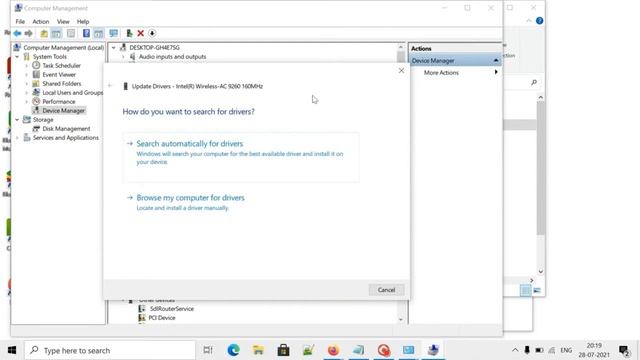Click device list scrollbar up arrow
Image resolution: width=640 pixels, height=360 pixels.
pos(400,47)
